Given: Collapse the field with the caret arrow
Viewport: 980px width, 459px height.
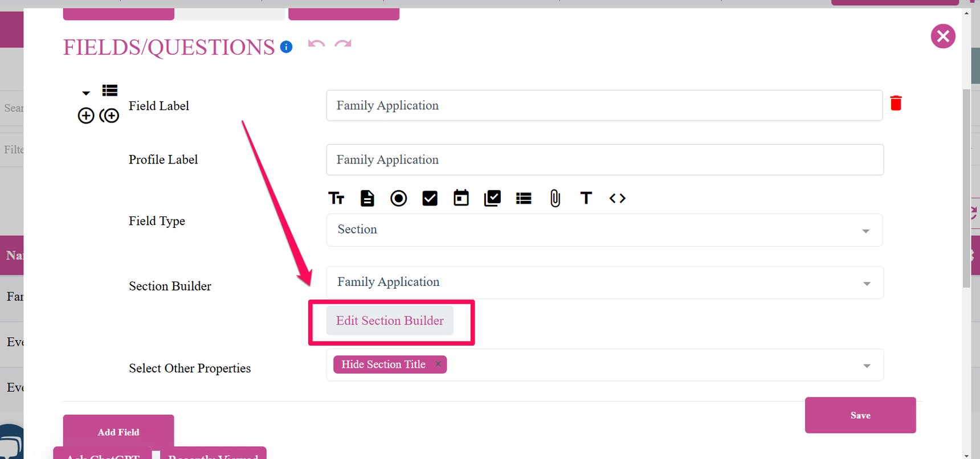Looking at the screenshot, I should point(86,93).
